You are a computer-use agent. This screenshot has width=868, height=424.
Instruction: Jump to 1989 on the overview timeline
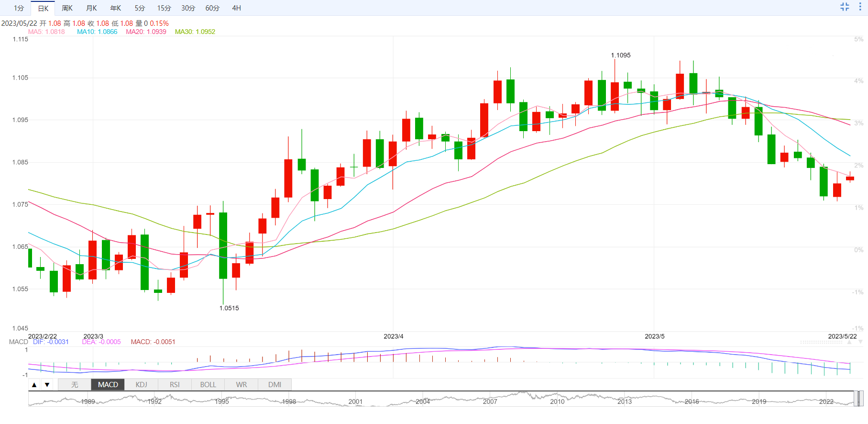[x=88, y=402]
